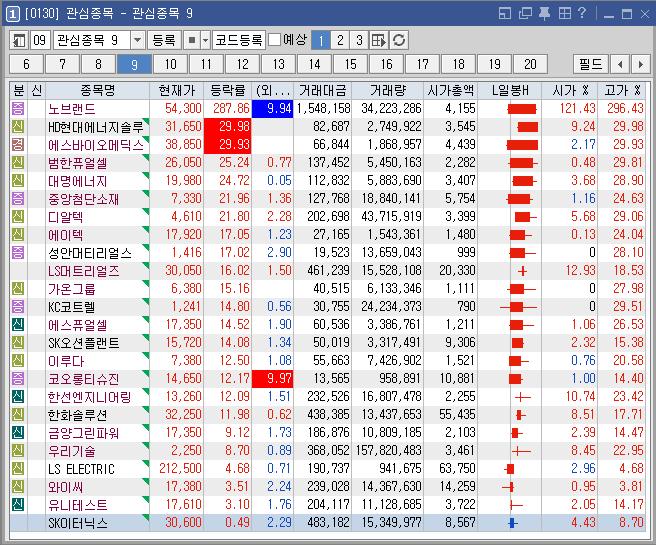Sort by 거래량 column header
Image resolution: width=656 pixels, height=545 pixels.
(x=388, y=90)
